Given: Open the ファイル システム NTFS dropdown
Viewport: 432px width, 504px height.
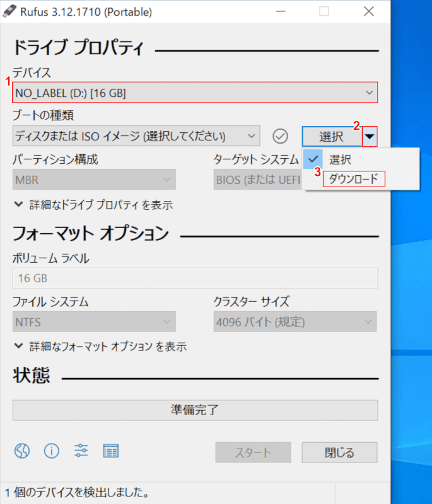Looking at the screenshot, I should tap(94, 321).
